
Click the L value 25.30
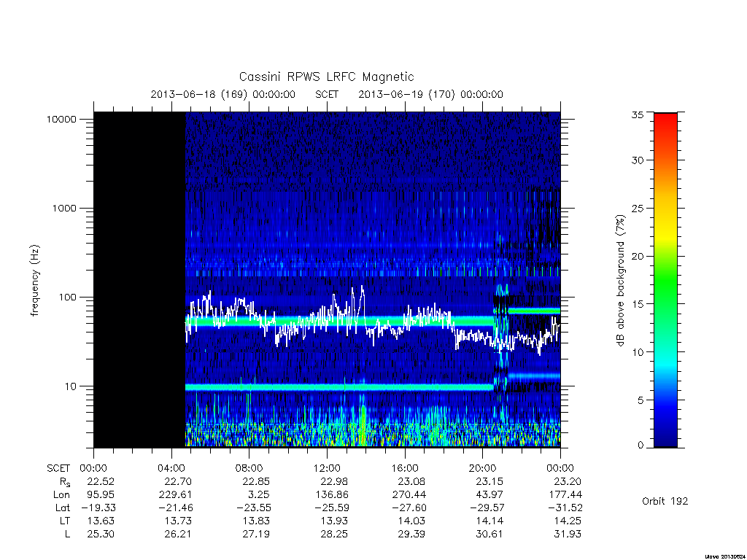[101, 534]
